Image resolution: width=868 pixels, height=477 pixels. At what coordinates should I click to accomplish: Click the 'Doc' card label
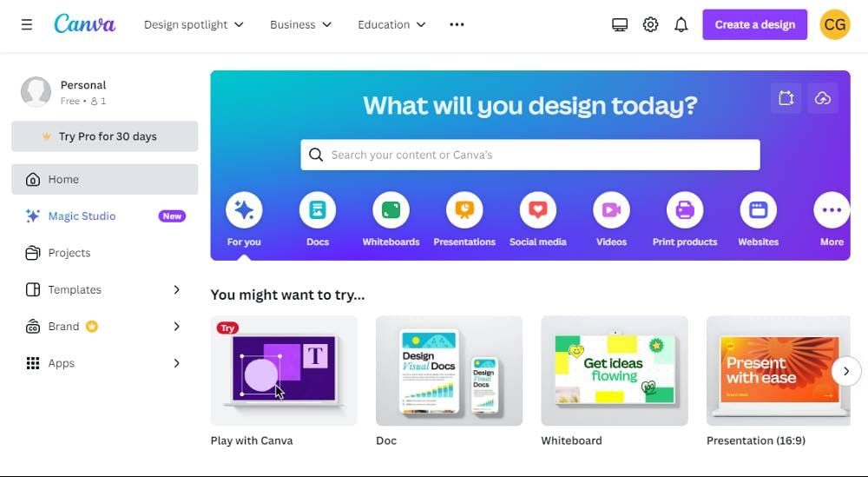(386, 441)
